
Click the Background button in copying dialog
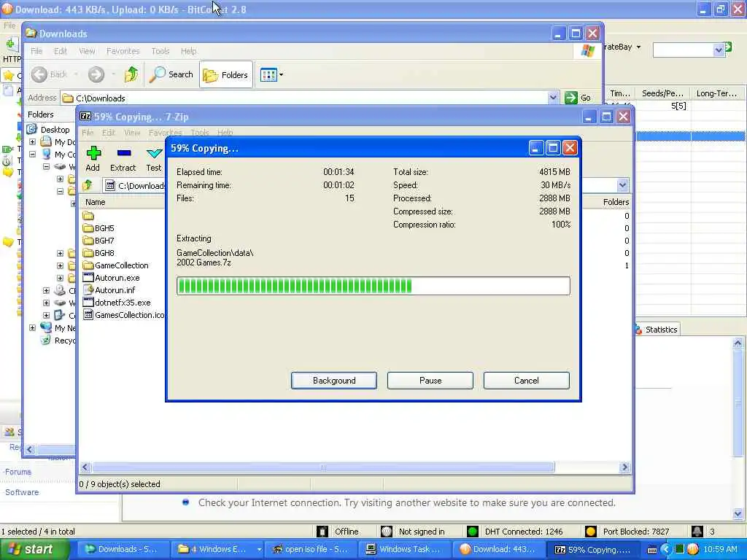coord(333,381)
